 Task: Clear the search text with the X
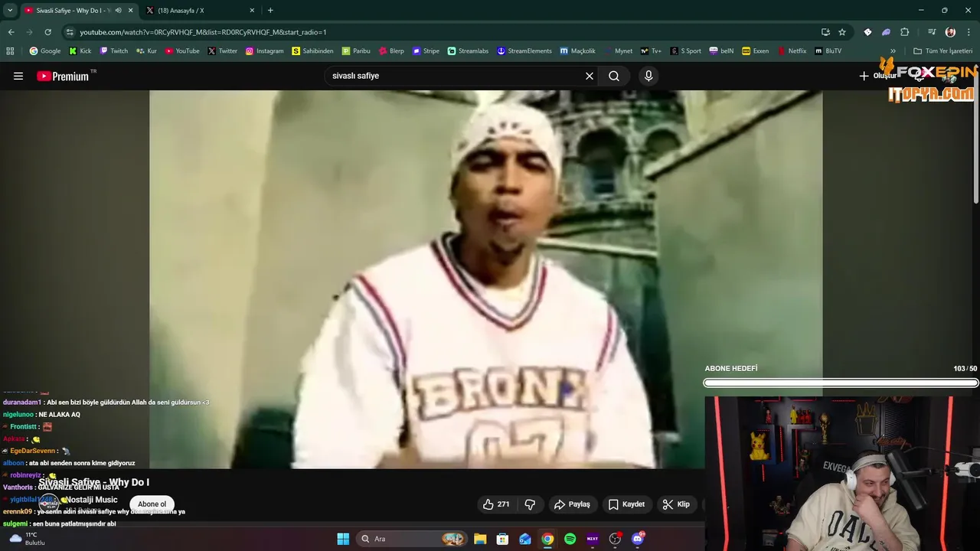590,76
